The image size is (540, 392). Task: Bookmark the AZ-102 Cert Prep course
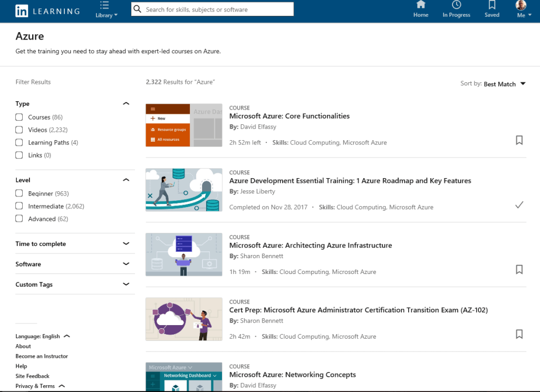519,334
